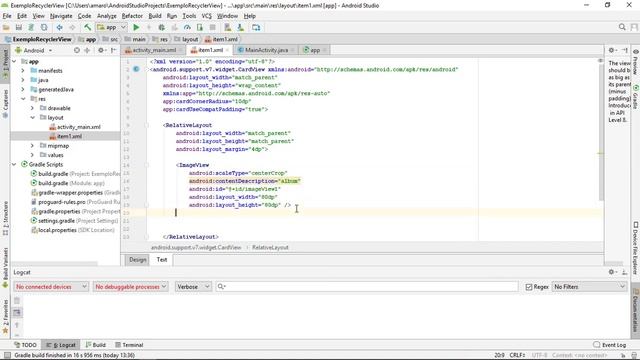This screenshot has width=640, height=360.
Task: Open the VCS menu
Action: [207, 16]
